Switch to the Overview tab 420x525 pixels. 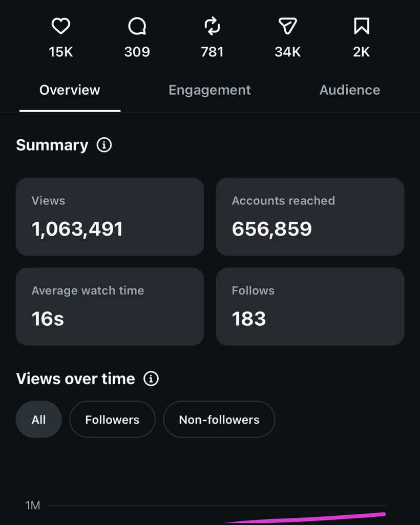(x=70, y=90)
